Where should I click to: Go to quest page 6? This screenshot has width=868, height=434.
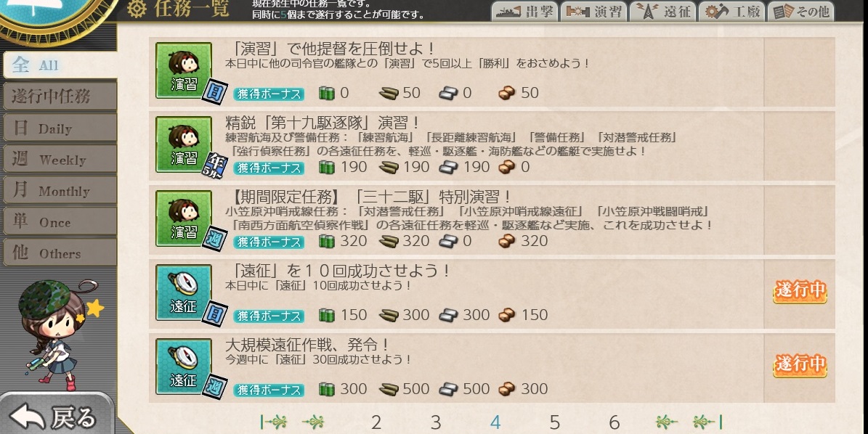(x=614, y=423)
